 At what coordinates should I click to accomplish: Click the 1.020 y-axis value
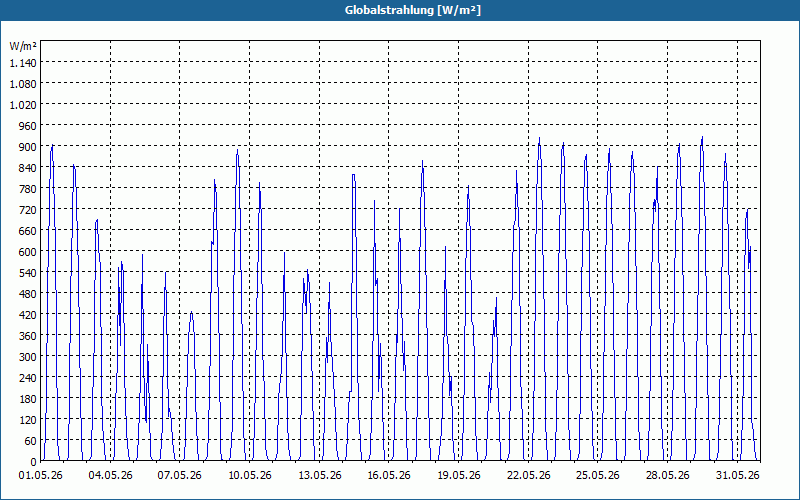click(x=23, y=105)
